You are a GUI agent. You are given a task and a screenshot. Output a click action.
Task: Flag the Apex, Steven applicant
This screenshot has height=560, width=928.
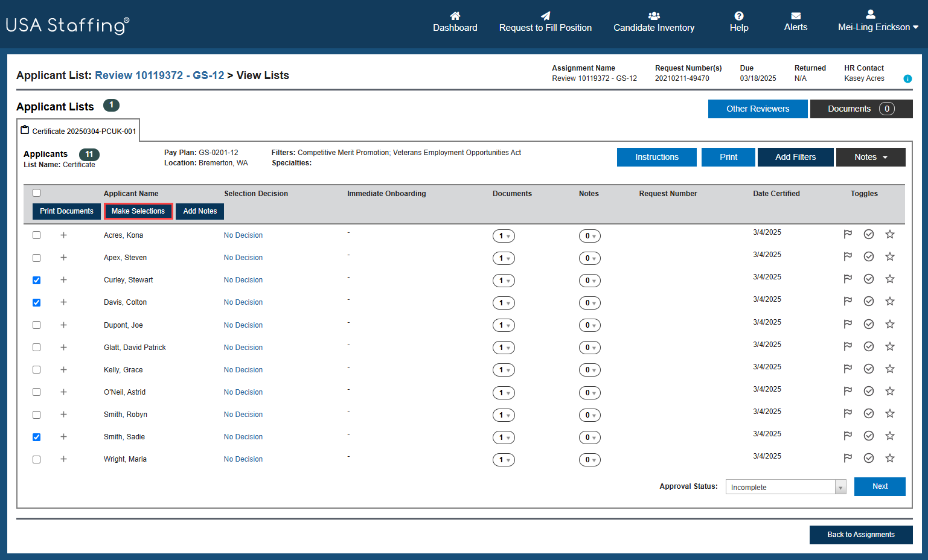pyautogui.click(x=848, y=256)
